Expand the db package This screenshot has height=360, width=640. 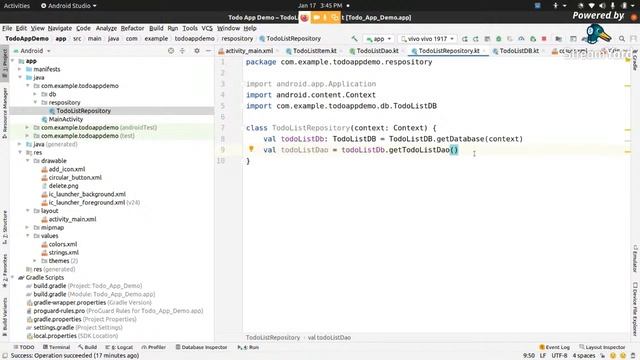[x=35, y=94]
